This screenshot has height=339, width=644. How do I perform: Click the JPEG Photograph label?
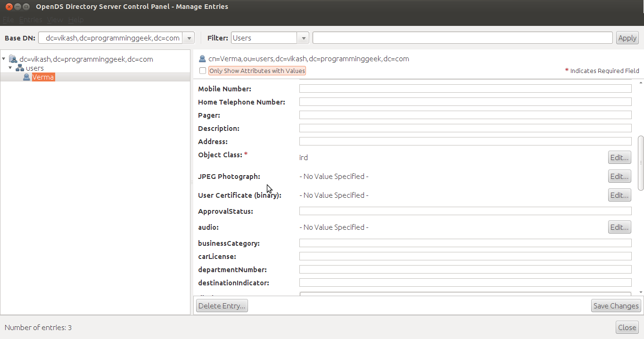click(229, 177)
